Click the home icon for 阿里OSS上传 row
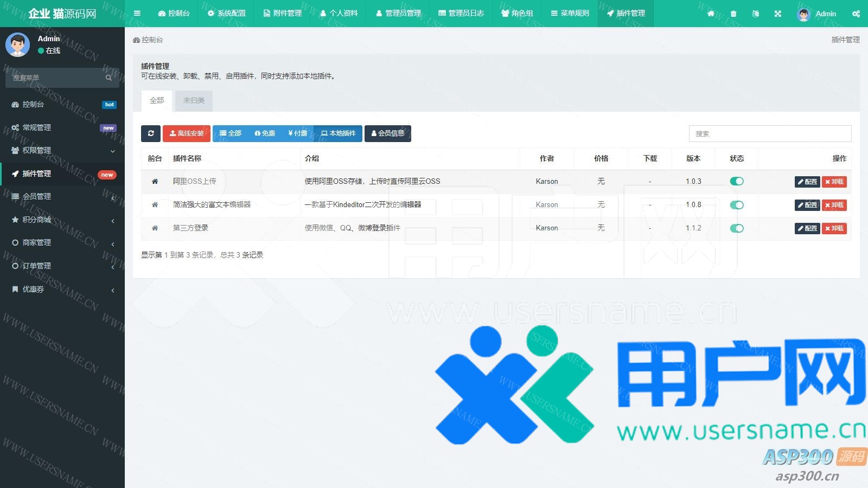The width and height of the screenshot is (868, 488). [x=155, y=182]
